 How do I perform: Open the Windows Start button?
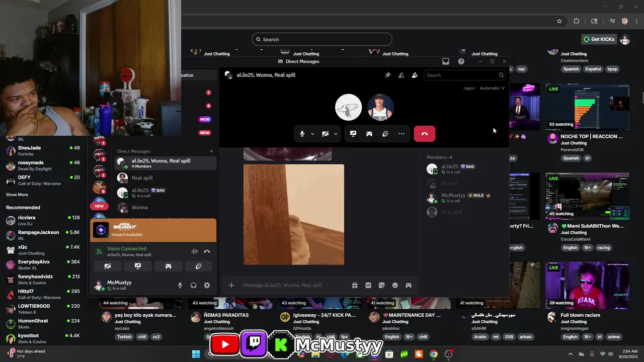[x=196, y=354]
